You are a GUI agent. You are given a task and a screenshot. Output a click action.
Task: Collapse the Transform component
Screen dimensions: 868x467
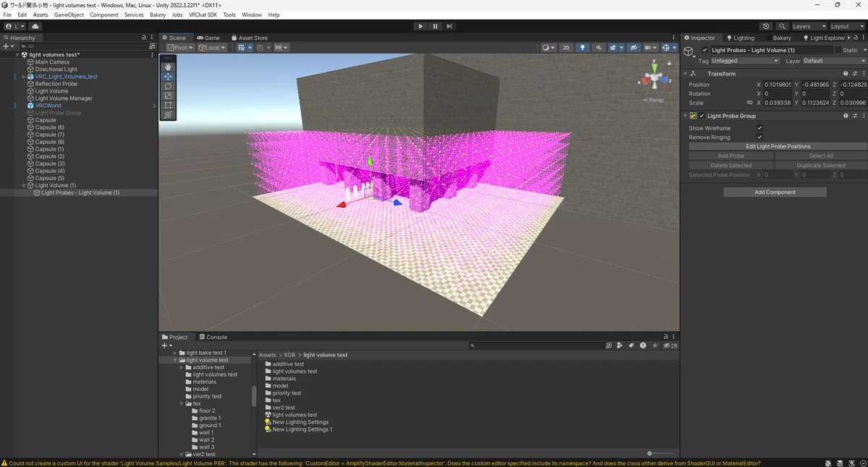point(686,74)
